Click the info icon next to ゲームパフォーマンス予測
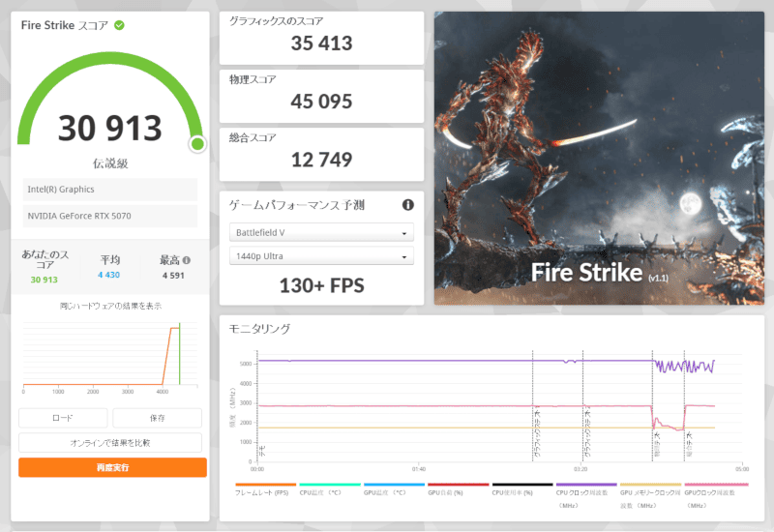The width and height of the screenshot is (774, 532). point(407,205)
